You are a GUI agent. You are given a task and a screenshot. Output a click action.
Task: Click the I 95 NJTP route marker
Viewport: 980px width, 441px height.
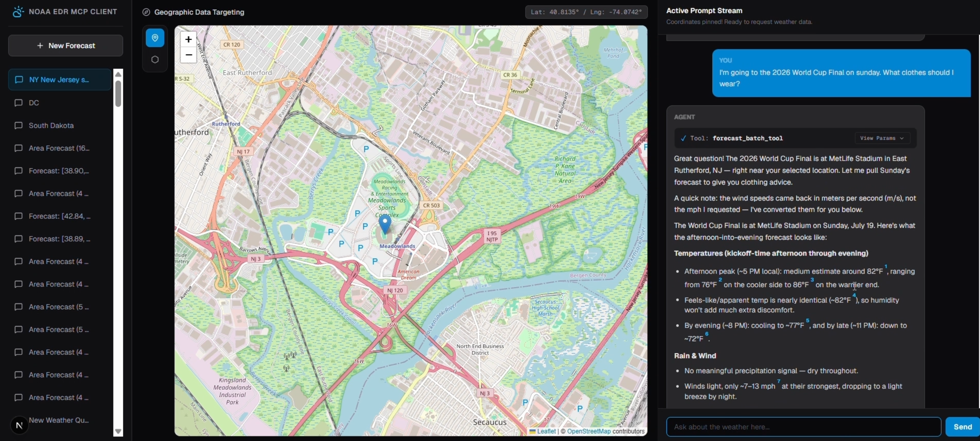(x=492, y=236)
